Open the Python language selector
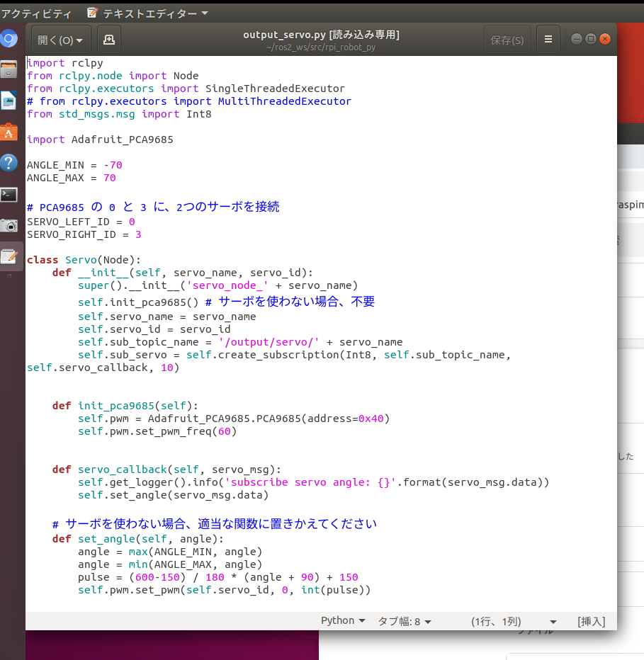 [x=343, y=621]
